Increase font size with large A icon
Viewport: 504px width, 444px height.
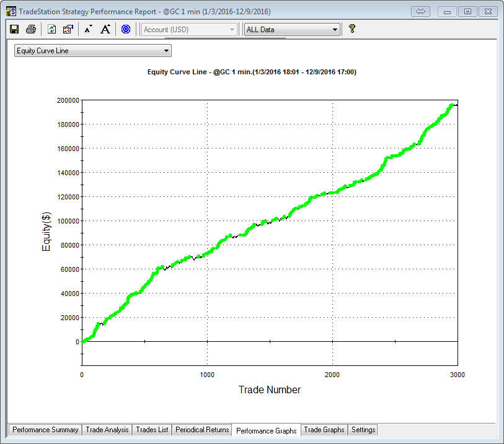coord(105,29)
